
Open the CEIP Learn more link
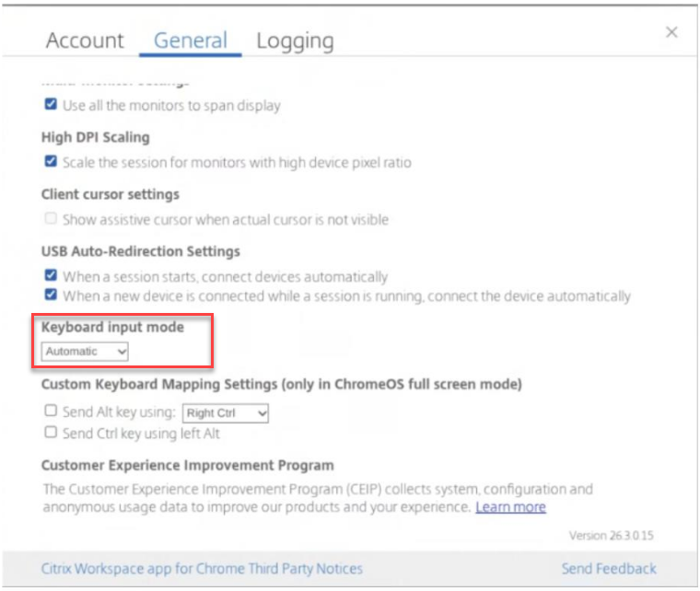510,507
